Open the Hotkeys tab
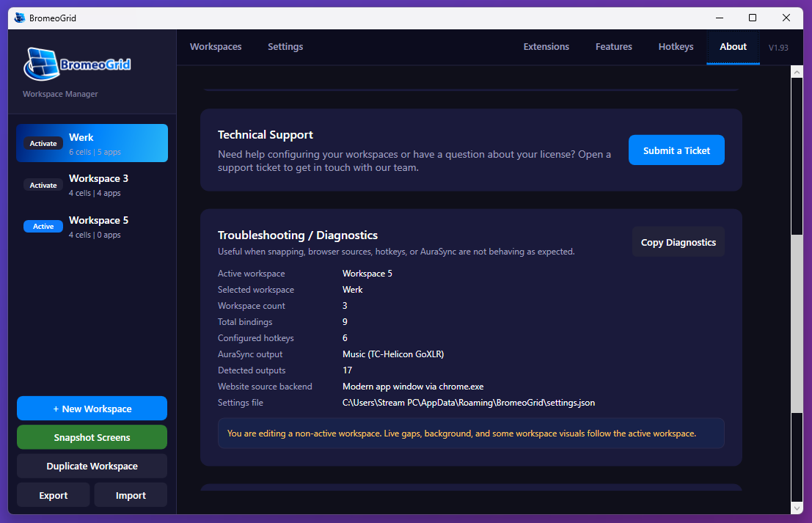 pos(676,47)
